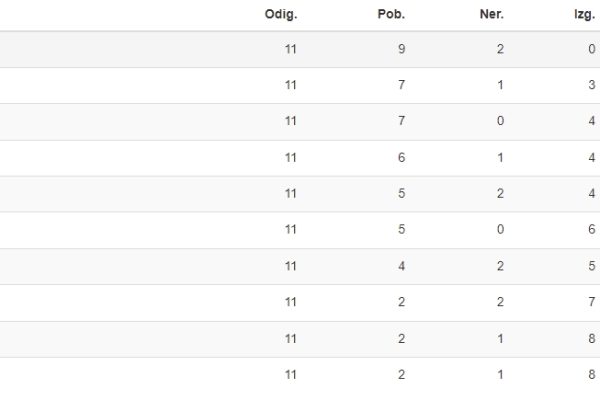The image size is (600, 400).
Task: Click the row with 6 wins
Action: coord(300,158)
